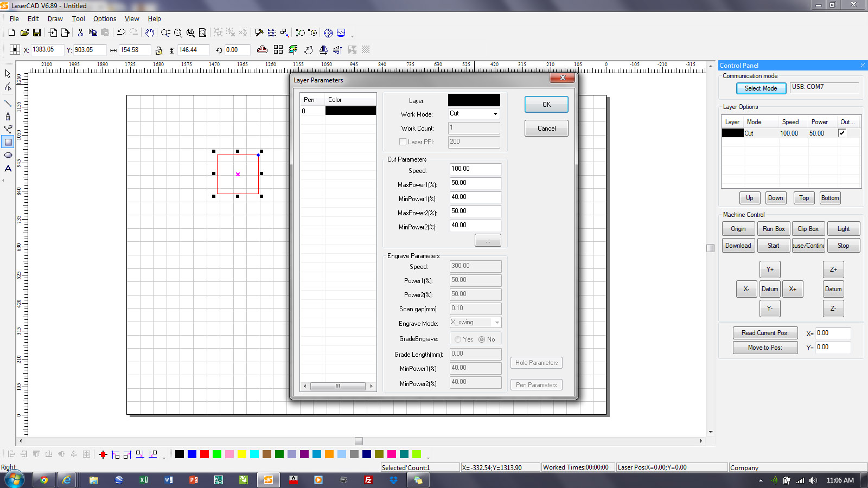The image size is (868, 488).
Task: Choose the Text tool in left toolbar
Action: click(x=8, y=168)
